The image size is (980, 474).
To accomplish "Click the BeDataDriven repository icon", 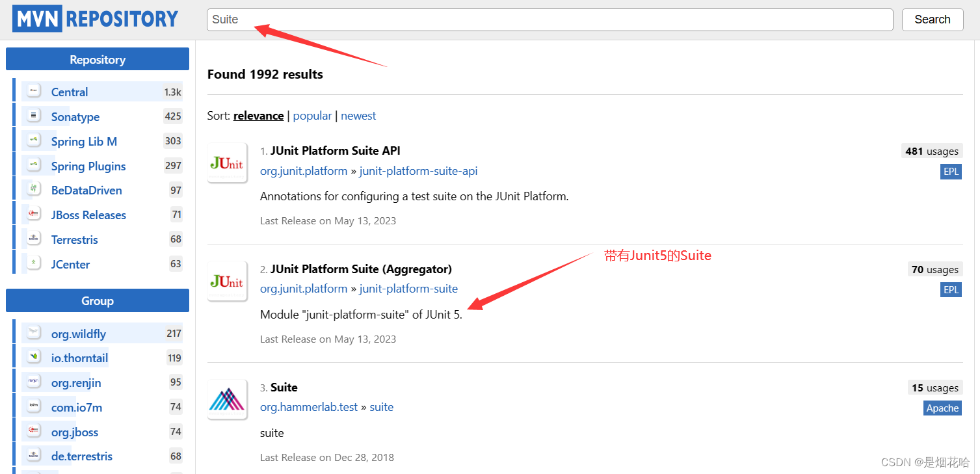I will (x=34, y=190).
